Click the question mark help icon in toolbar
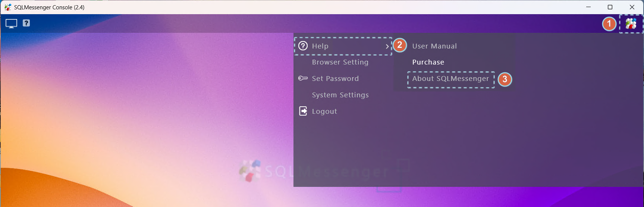The width and height of the screenshot is (644, 207). 26,23
